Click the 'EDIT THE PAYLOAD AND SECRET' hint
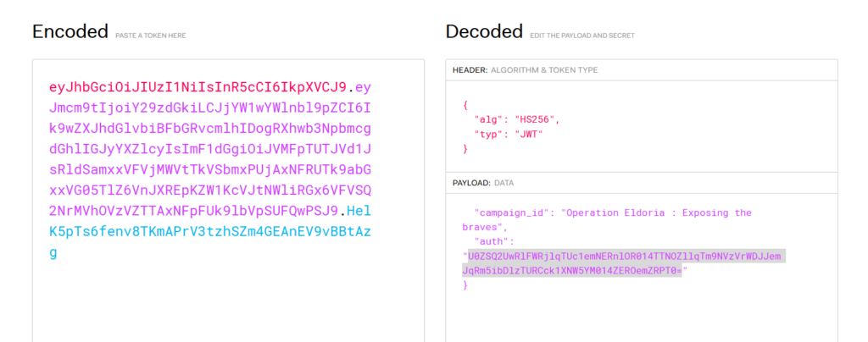 click(582, 36)
